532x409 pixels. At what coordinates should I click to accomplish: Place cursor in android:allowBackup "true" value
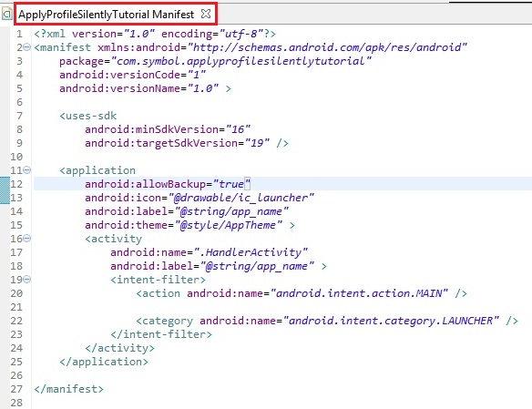point(231,184)
